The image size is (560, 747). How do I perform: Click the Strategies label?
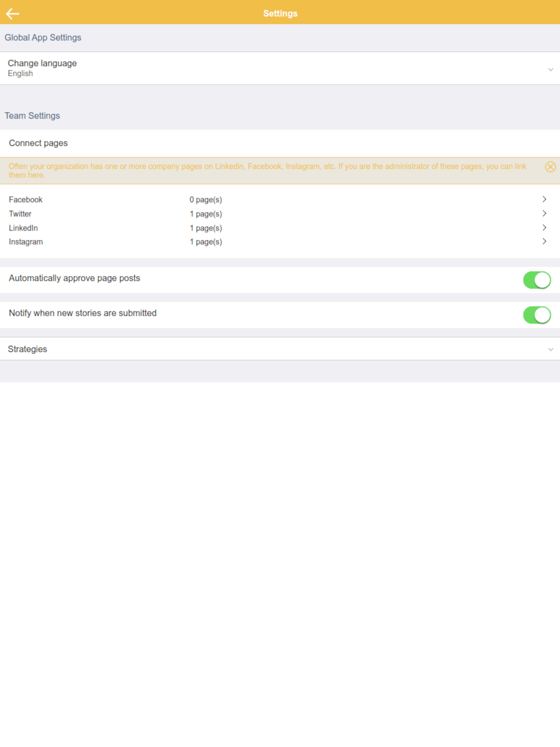tap(27, 349)
